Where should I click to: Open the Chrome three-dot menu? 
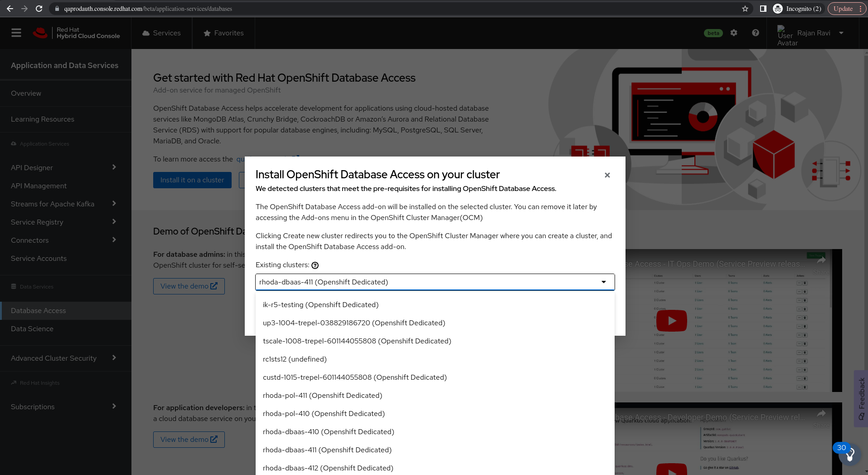(860, 9)
